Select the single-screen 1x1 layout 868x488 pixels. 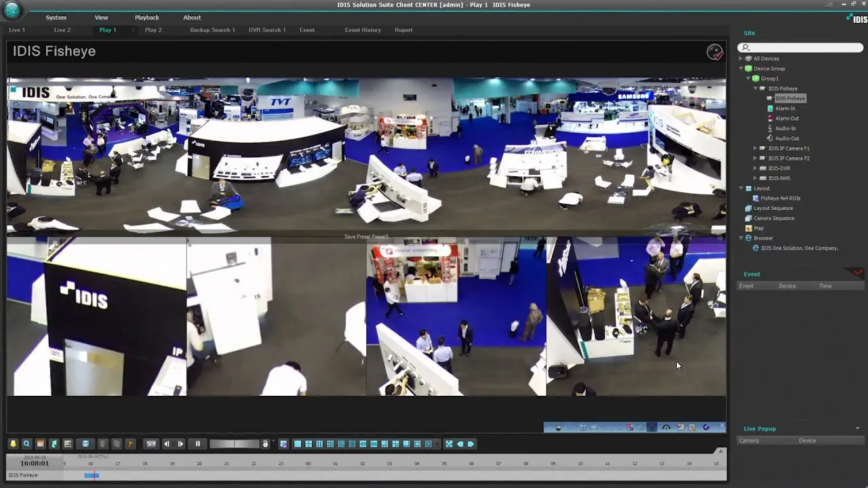point(298,444)
